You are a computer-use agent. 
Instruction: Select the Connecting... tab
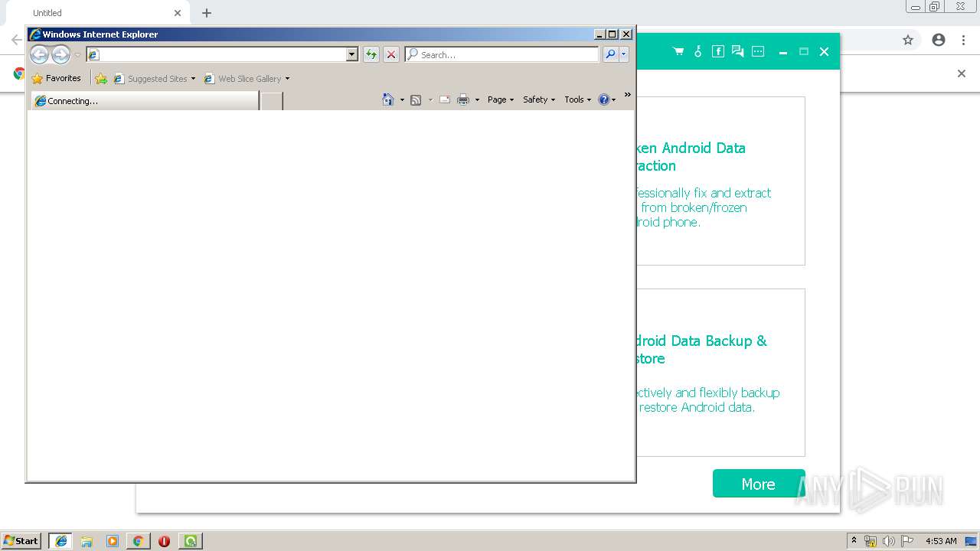point(145,101)
